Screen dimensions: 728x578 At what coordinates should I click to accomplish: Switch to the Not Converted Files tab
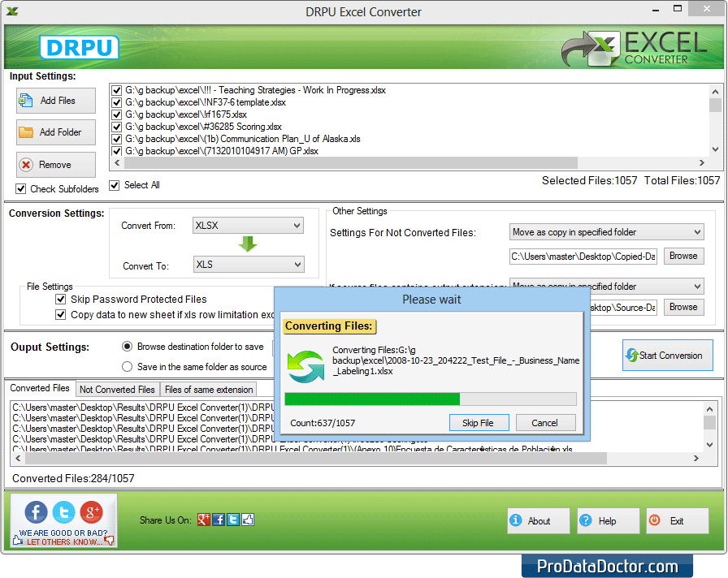point(117,389)
